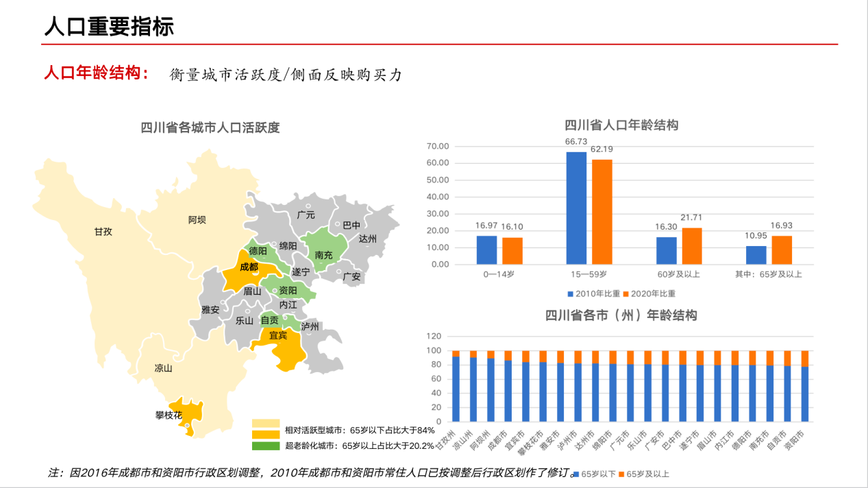Image resolution: width=868 pixels, height=488 pixels.
Task: Click the blue 2010年比重 legend marker
Action: click(x=570, y=293)
